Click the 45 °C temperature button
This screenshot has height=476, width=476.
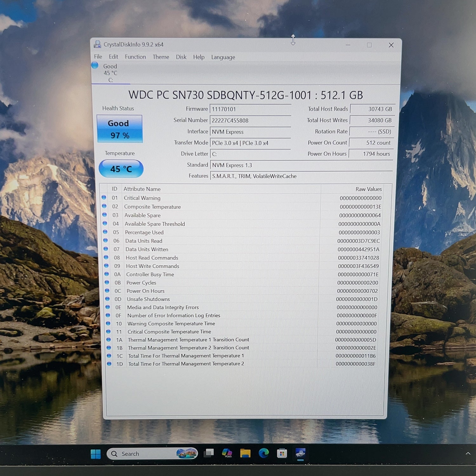[121, 169]
